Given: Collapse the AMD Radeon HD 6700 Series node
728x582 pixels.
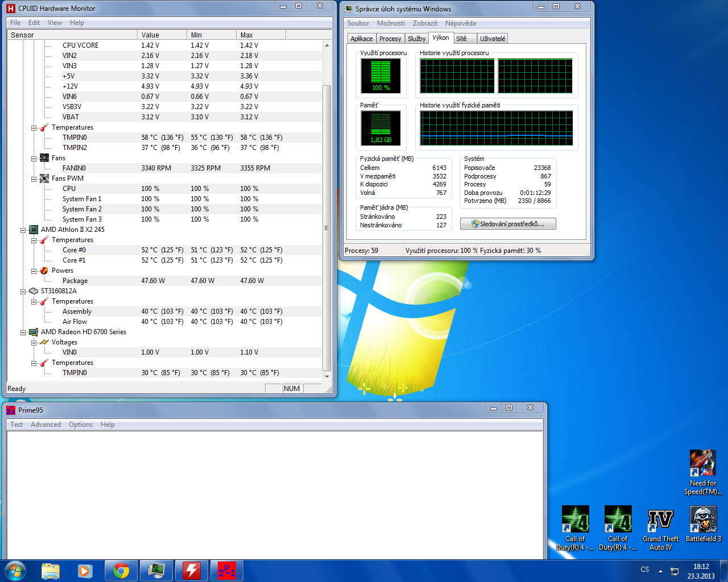Looking at the screenshot, I should point(23,332).
